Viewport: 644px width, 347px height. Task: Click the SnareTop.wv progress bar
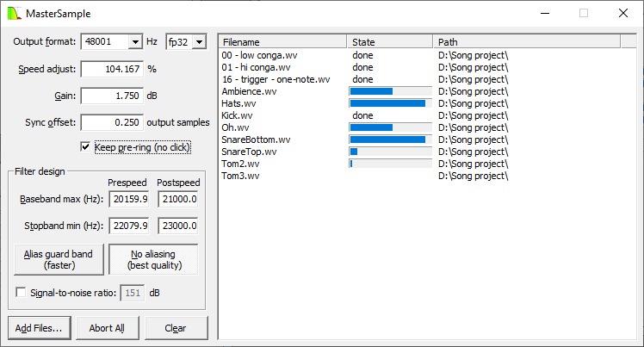391,152
